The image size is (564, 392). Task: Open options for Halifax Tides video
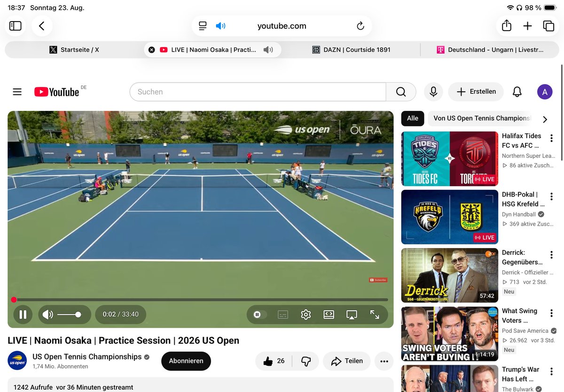click(551, 138)
